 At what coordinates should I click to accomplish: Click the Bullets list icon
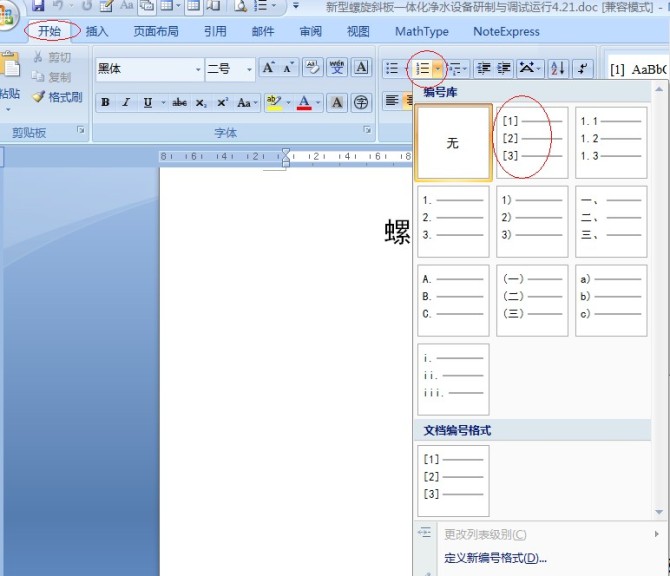pyautogui.click(x=392, y=68)
